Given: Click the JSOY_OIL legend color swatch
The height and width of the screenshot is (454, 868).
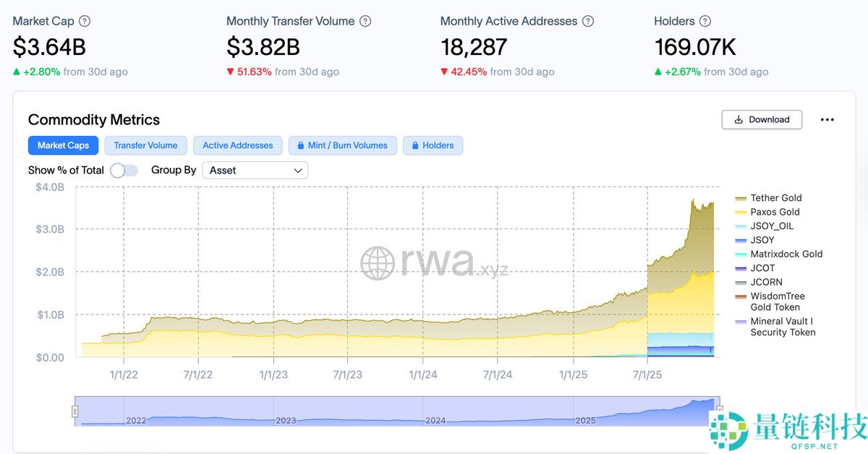Looking at the screenshot, I should 741,226.
